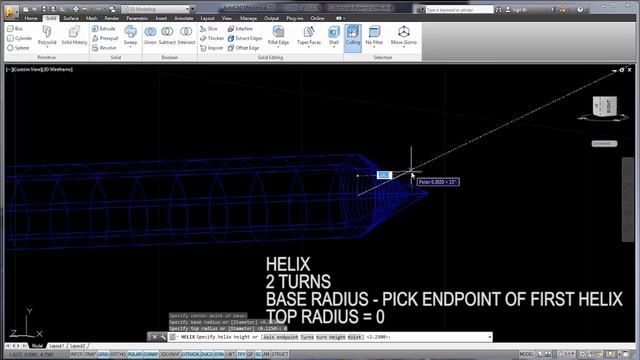Select the Cylinder primitive tool

point(20,38)
